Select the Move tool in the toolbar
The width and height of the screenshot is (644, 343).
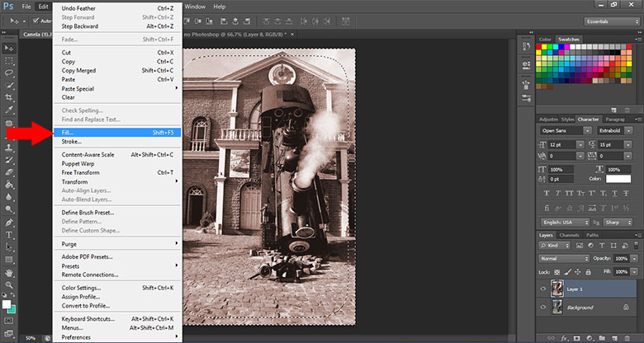coord(9,49)
